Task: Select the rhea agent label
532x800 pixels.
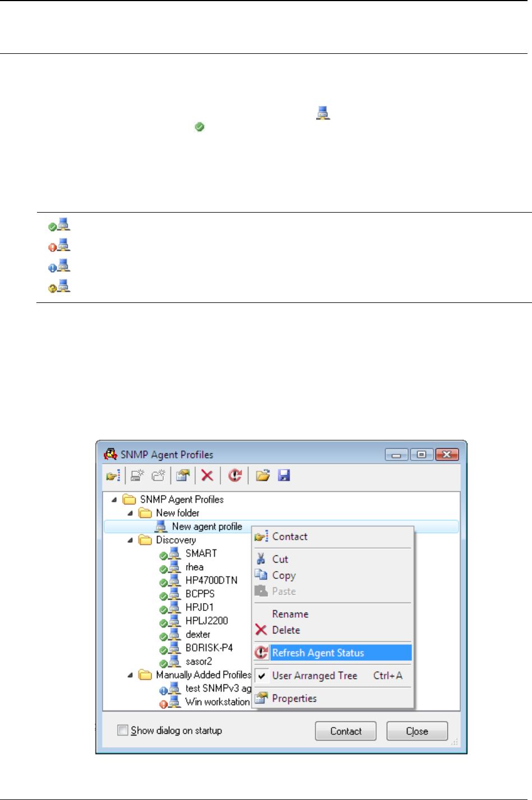Action: click(x=195, y=567)
